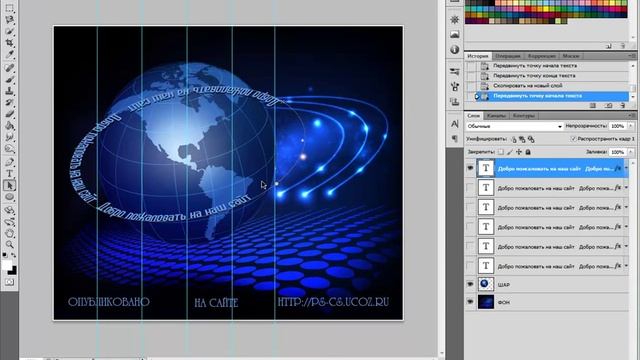The image size is (640, 360).
Task: Select the Paint Bucket/Gradient tool
Action: [x=9, y=126]
